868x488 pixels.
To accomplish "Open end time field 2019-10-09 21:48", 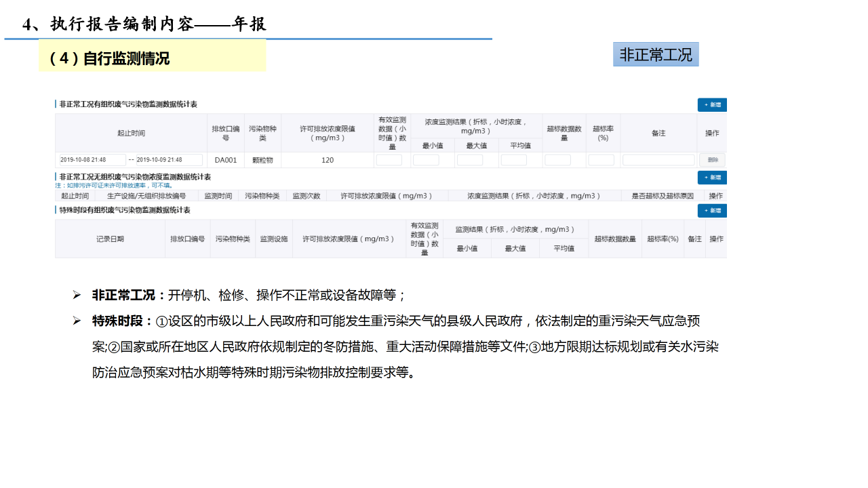I will click(168, 160).
